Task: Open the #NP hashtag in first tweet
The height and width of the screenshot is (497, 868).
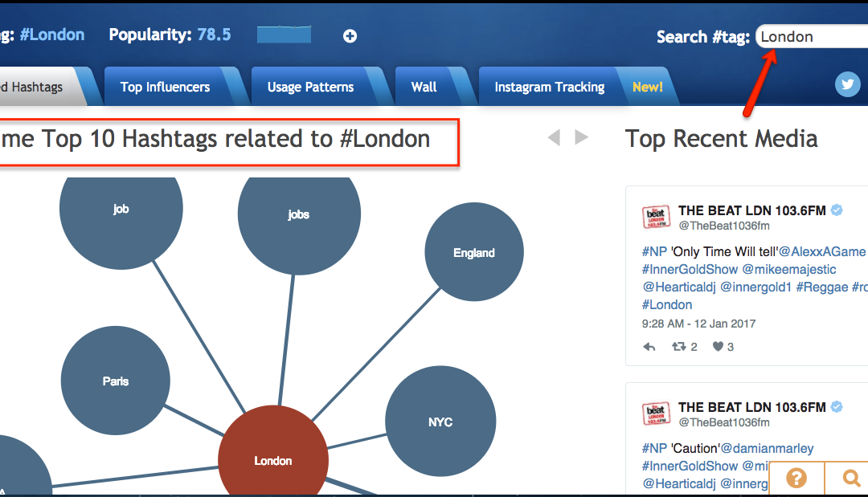Action: (654, 251)
